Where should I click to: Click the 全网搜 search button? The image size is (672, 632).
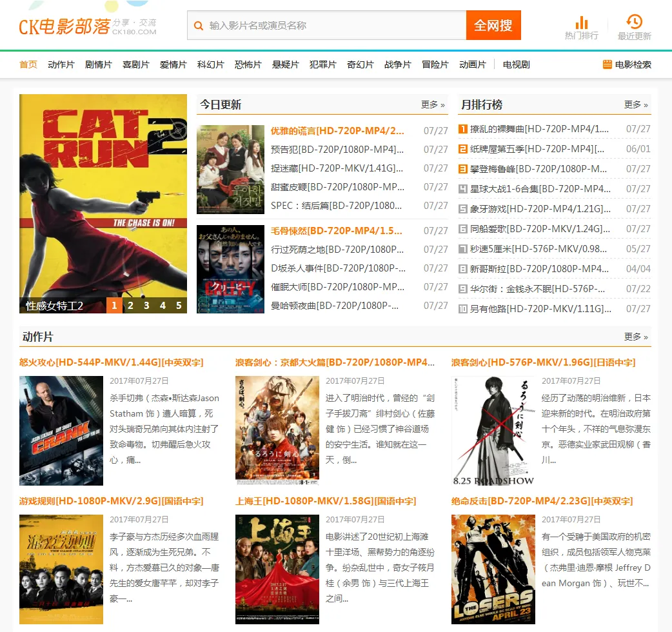point(494,25)
